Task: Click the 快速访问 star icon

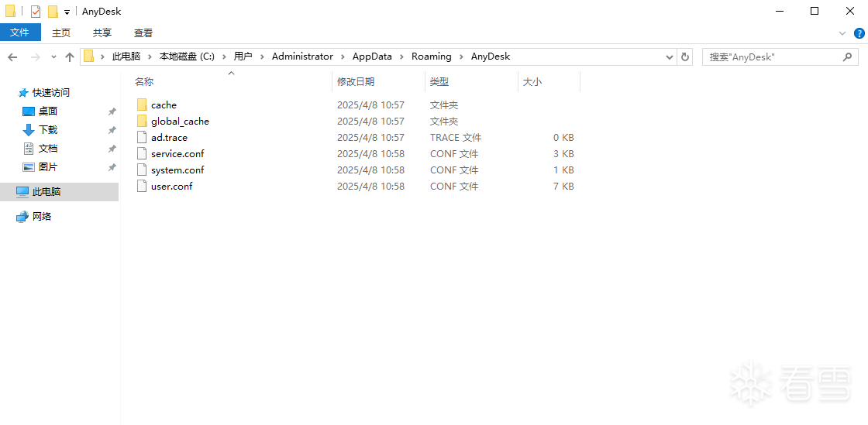Action: [x=22, y=93]
